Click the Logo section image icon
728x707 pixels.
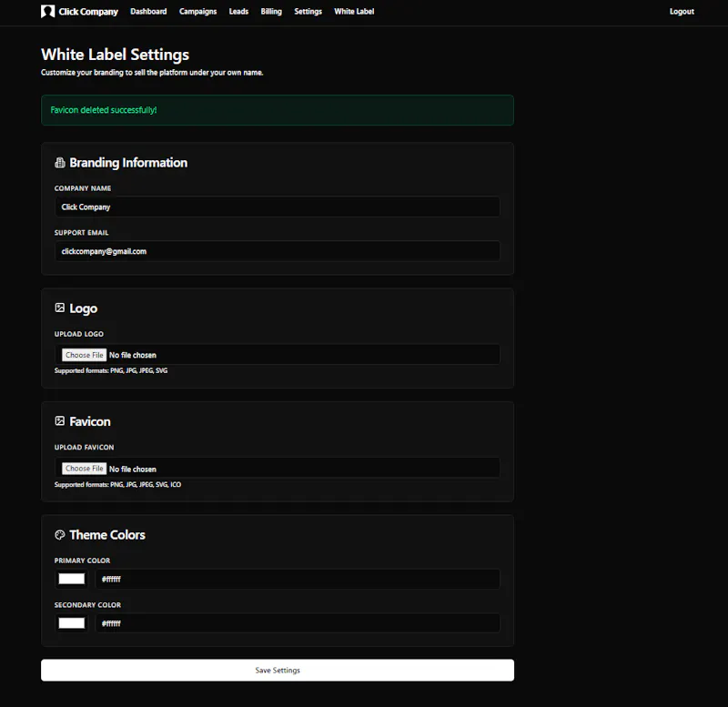pos(60,308)
